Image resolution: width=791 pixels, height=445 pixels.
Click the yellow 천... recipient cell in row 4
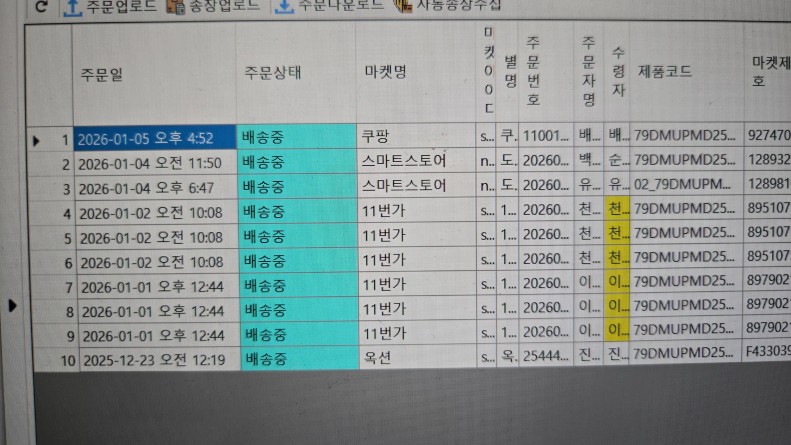(616, 208)
